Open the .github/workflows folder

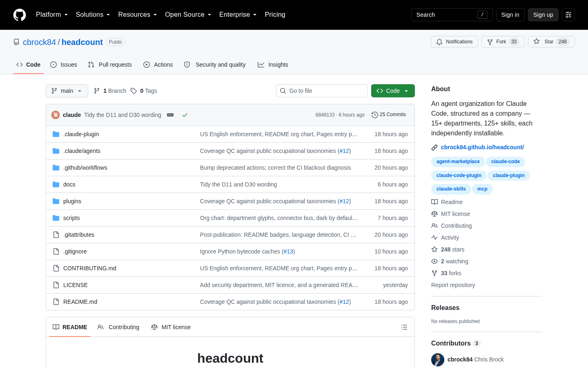click(x=85, y=168)
